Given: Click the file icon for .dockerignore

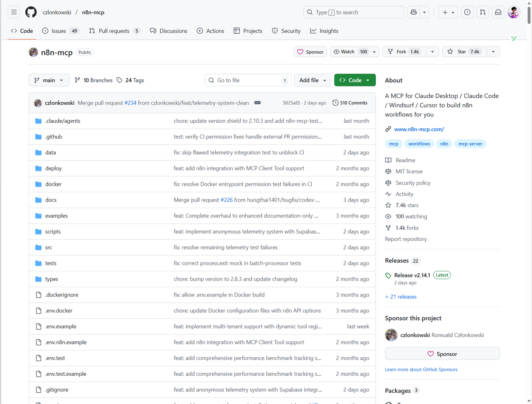Looking at the screenshot, I should [39, 295].
